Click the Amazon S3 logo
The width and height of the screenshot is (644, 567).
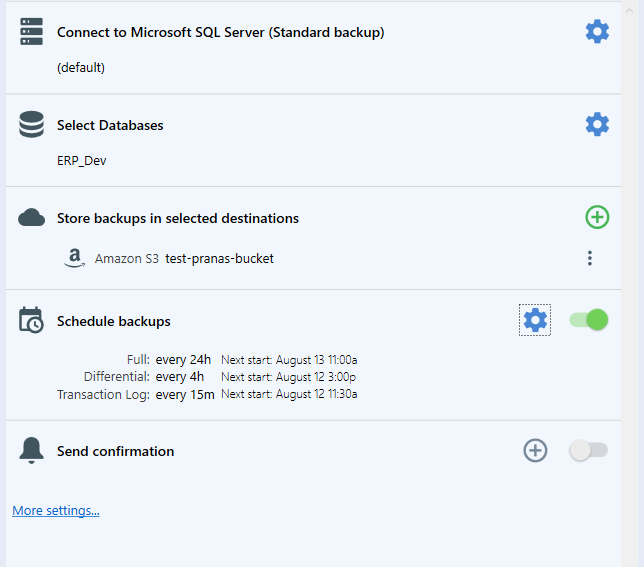75,258
